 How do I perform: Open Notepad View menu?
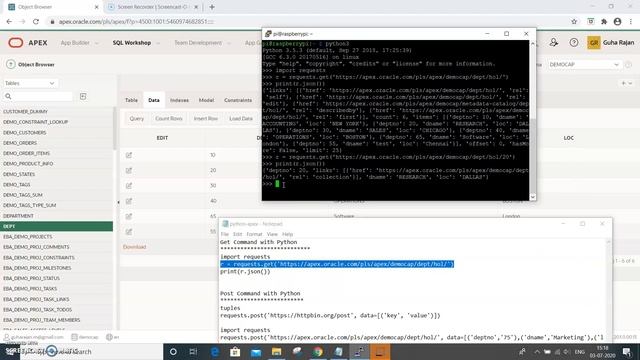[272, 234]
